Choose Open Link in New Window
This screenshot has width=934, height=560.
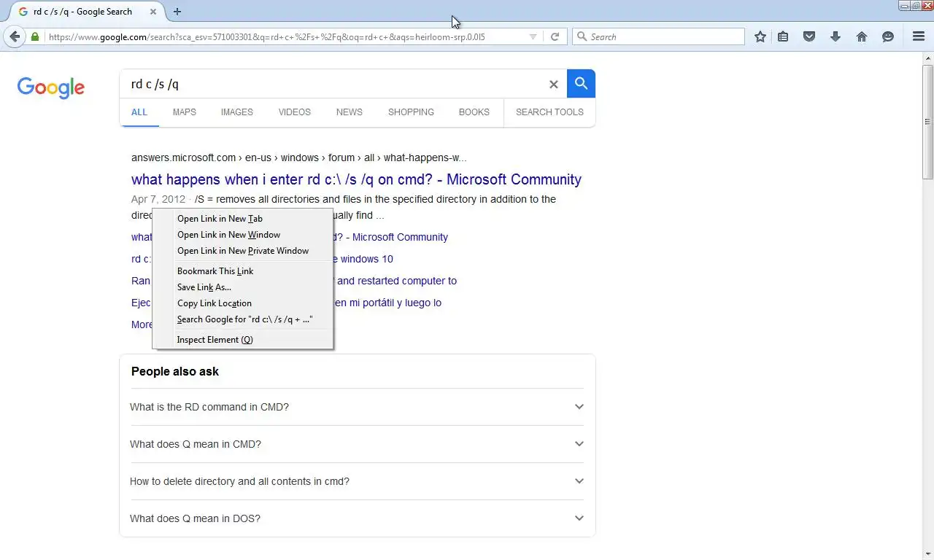pos(242,235)
